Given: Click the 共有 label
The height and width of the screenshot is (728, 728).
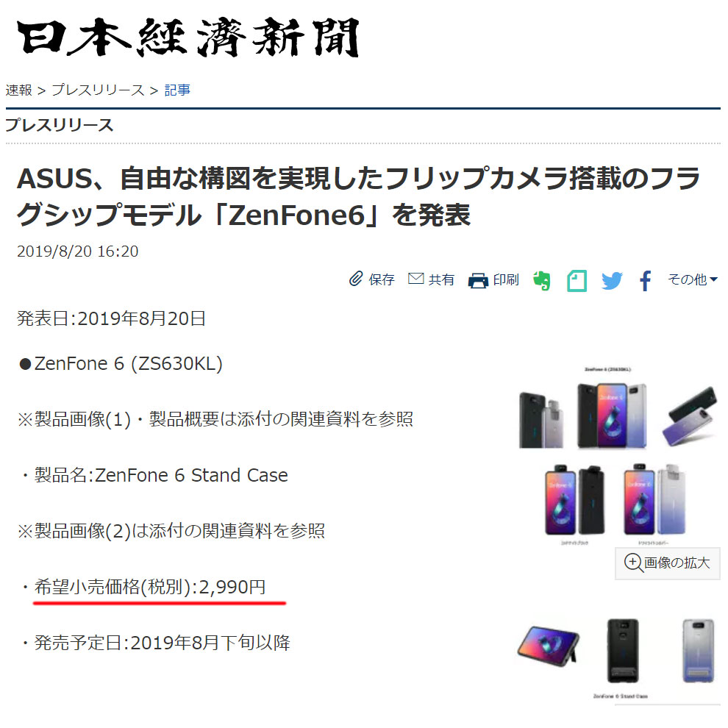Looking at the screenshot, I should (441, 279).
